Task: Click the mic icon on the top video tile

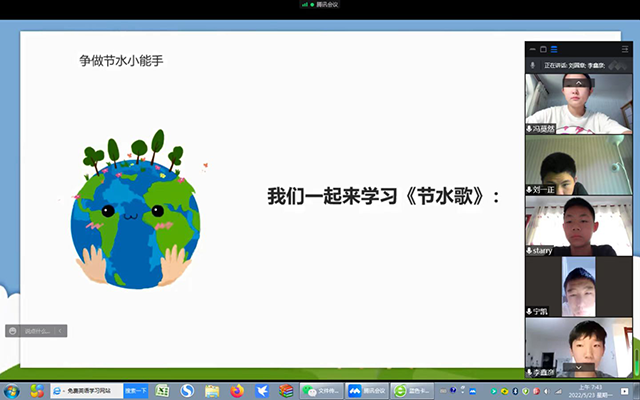Action: (529, 129)
